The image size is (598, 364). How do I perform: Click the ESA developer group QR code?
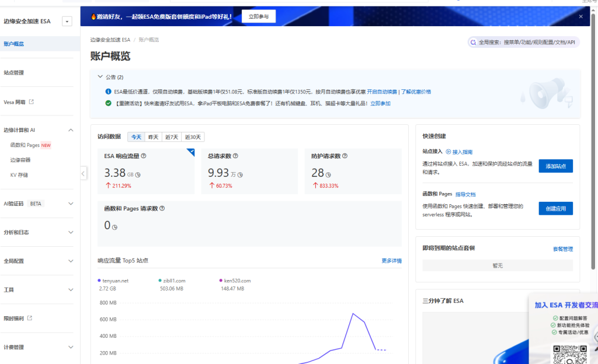pos(570,354)
